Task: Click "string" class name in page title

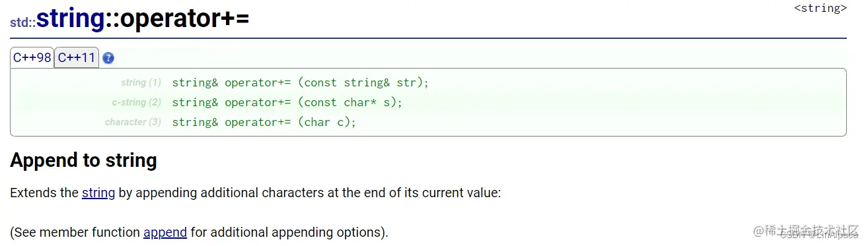Action: click(x=70, y=19)
